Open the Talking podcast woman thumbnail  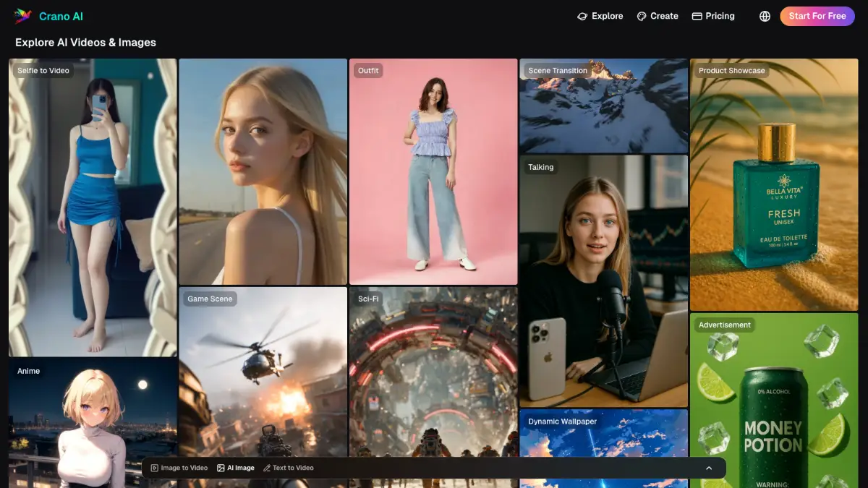pos(603,282)
